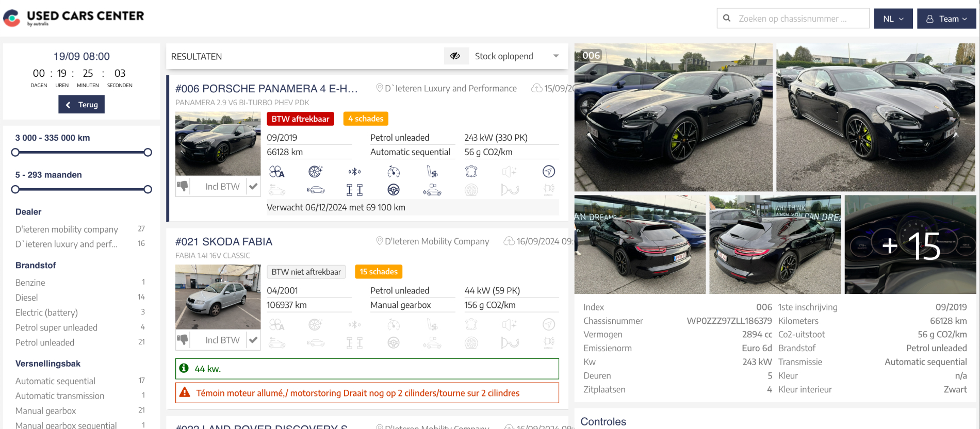Select automatic climate control icon on Porsche listing

277,172
